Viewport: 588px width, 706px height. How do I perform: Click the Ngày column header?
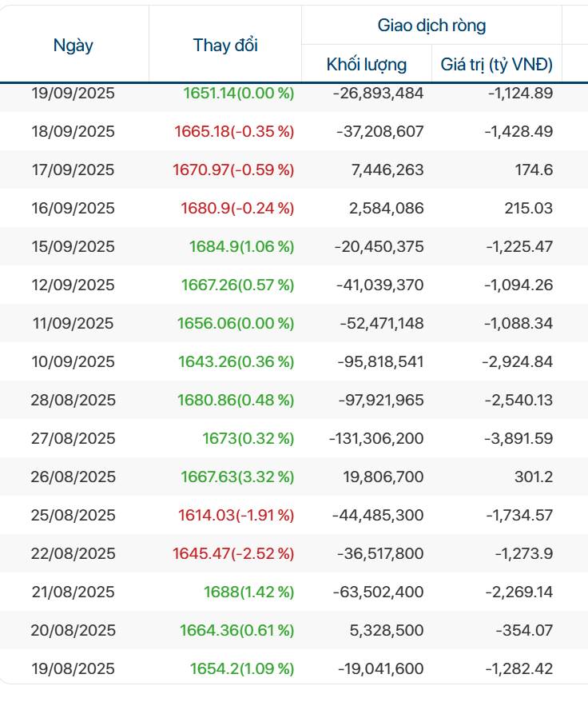[73, 46]
